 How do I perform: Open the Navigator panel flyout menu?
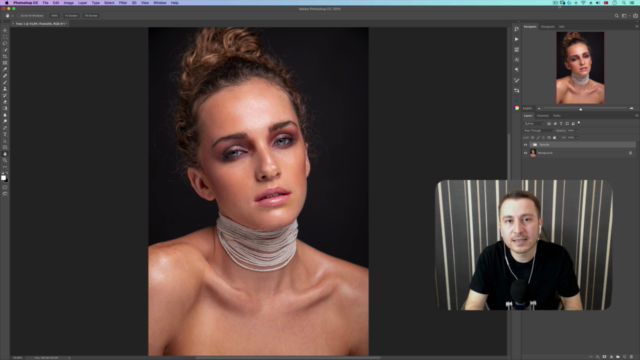point(637,27)
